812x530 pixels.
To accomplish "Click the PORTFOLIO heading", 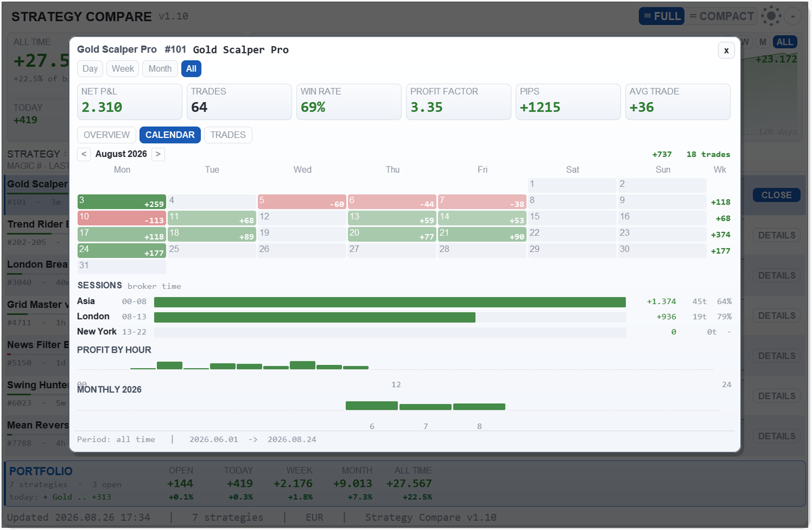I will click(x=41, y=471).
